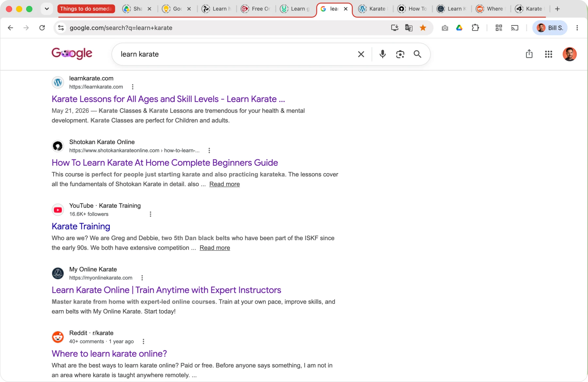Clear the search query with the X
The height and width of the screenshot is (382, 588).
pyautogui.click(x=361, y=54)
